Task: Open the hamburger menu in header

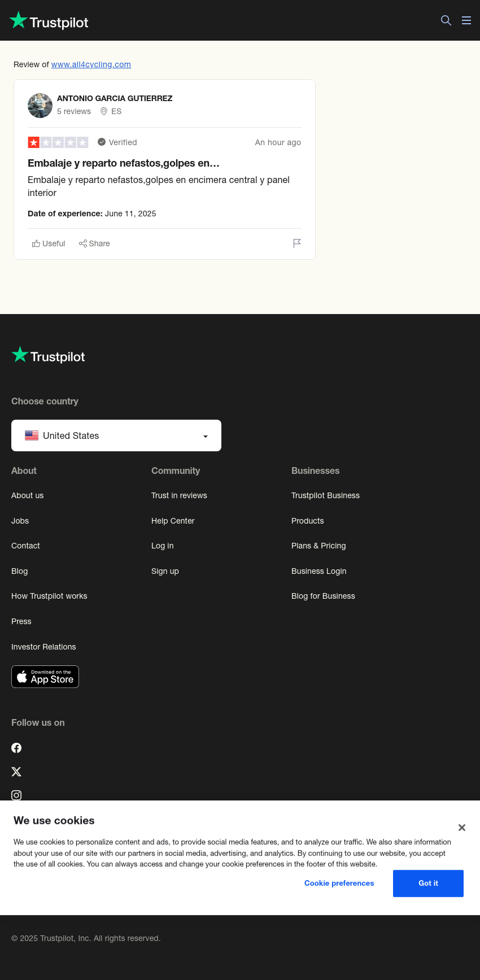Action: [x=466, y=20]
